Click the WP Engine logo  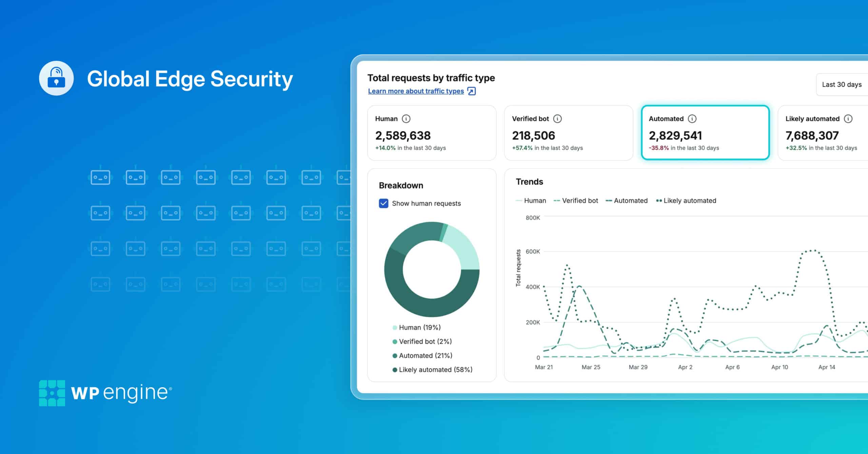[105, 393]
